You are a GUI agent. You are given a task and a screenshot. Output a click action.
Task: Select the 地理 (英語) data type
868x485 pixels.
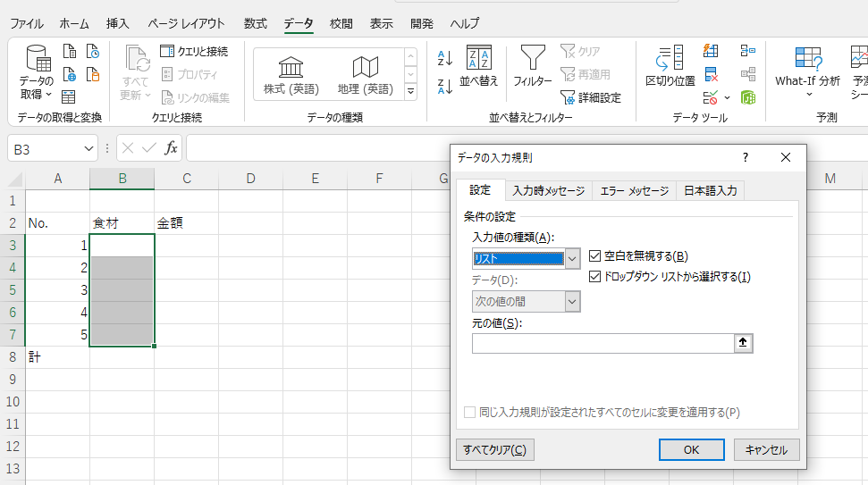366,75
